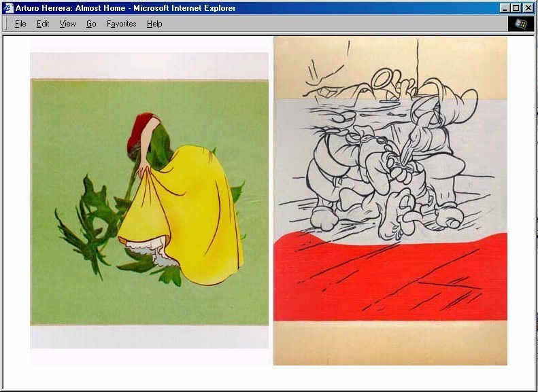Open the Favorites menu
Viewport: 538px width, 392px height.
point(121,24)
